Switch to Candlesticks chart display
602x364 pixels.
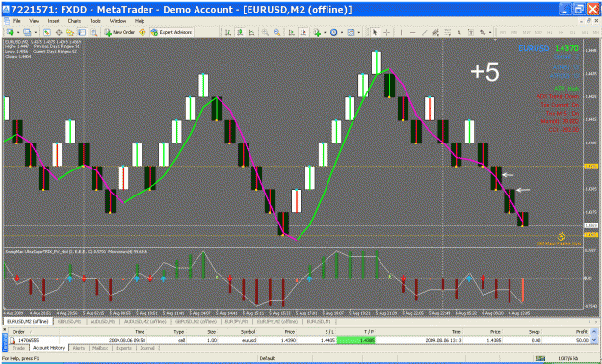[x=240, y=32]
